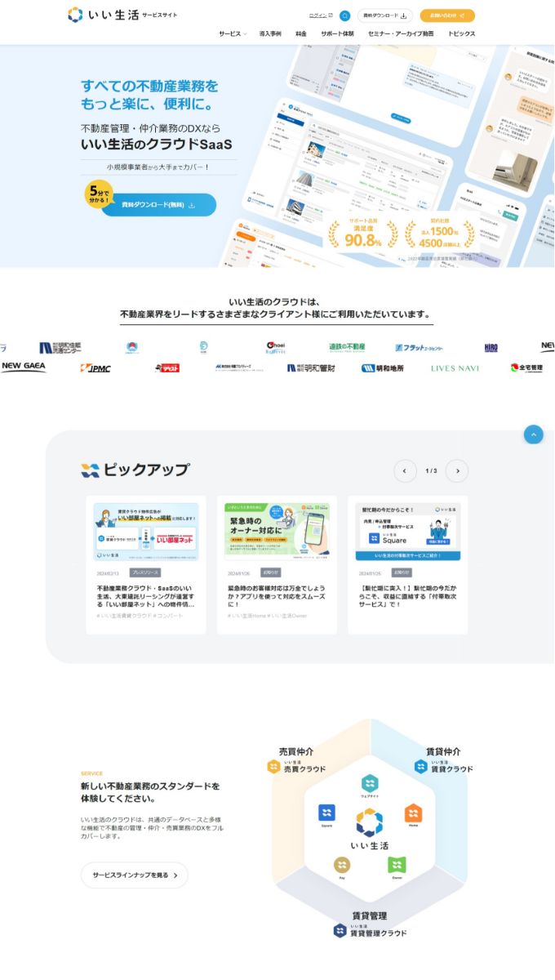
Task: Click the 明和住販流通センター client logo
Action: pyautogui.click(x=60, y=347)
